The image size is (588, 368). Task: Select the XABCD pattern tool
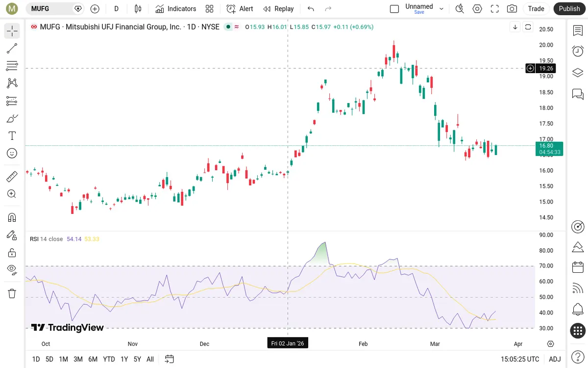point(12,83)
